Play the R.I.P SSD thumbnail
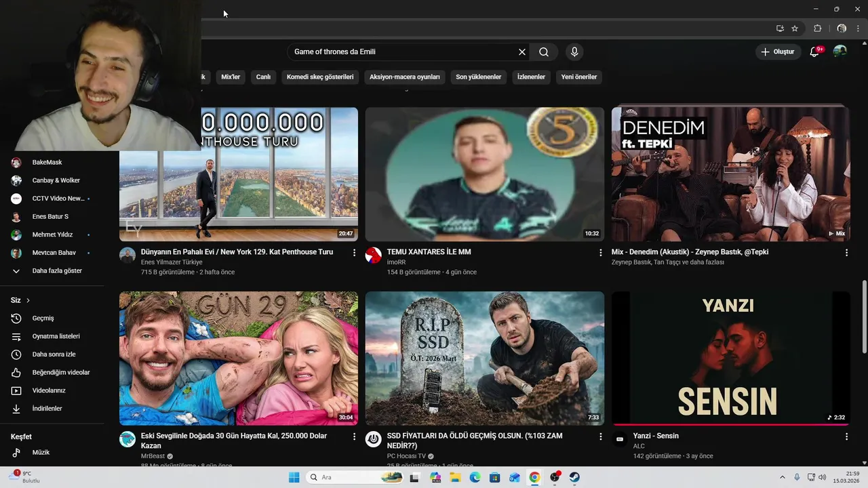 pos(485,359)
